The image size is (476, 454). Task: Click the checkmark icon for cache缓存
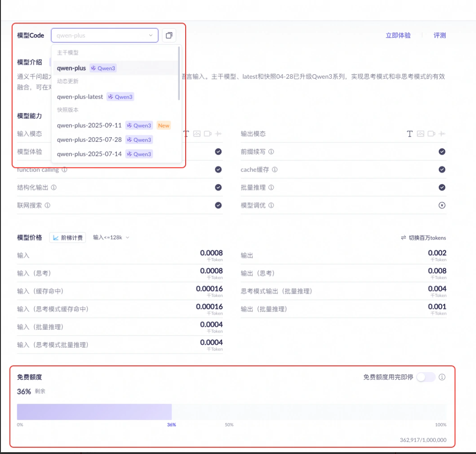tap(442, 169)
